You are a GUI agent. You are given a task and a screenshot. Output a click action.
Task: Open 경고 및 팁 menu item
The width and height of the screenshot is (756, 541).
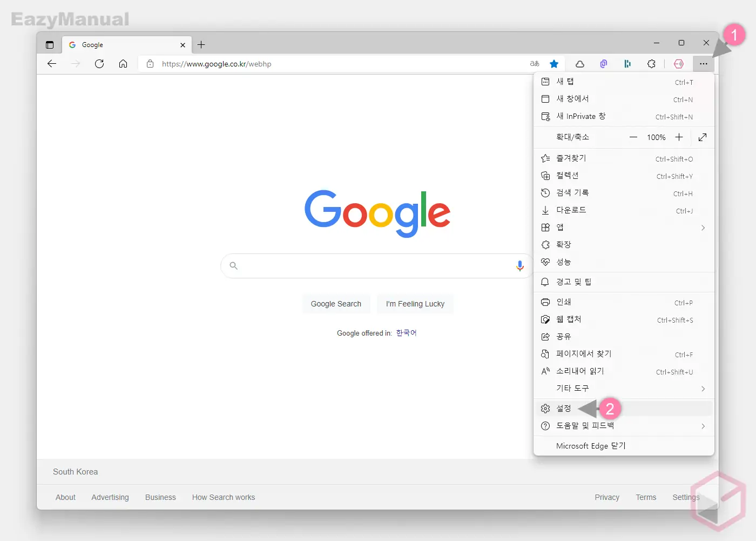(x=624, y=282)
